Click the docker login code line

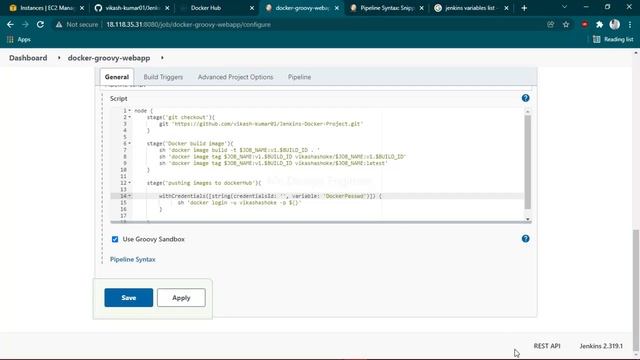click(240, 202)
